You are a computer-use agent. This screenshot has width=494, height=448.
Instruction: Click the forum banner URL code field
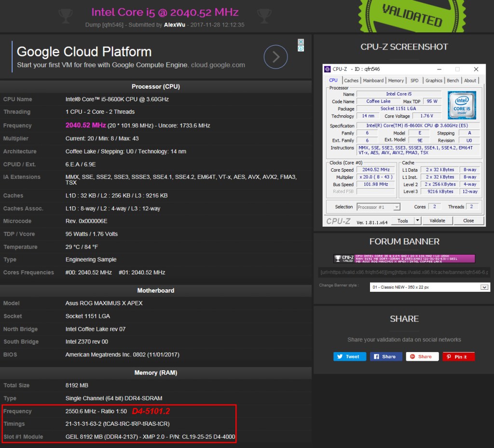404,272
